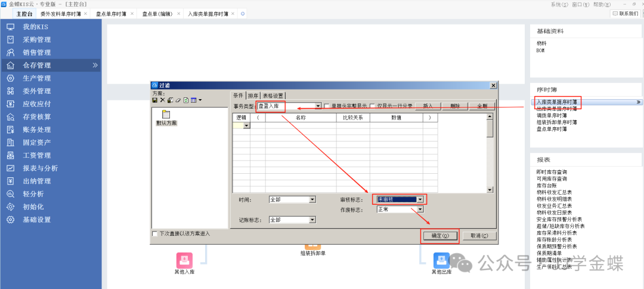
Task: Click the 其他入库 pink icon
Action: pyautogui.click(x=184, y=260)
